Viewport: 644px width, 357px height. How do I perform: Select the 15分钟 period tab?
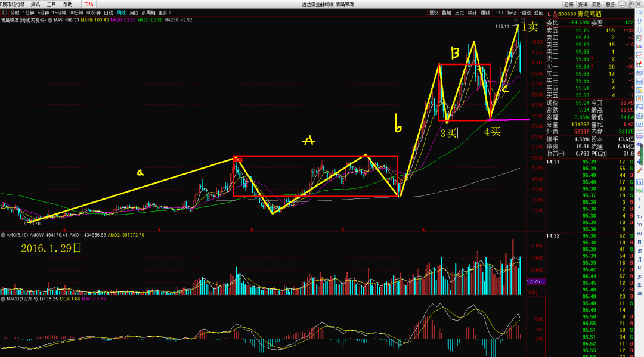tap(59, 13)
